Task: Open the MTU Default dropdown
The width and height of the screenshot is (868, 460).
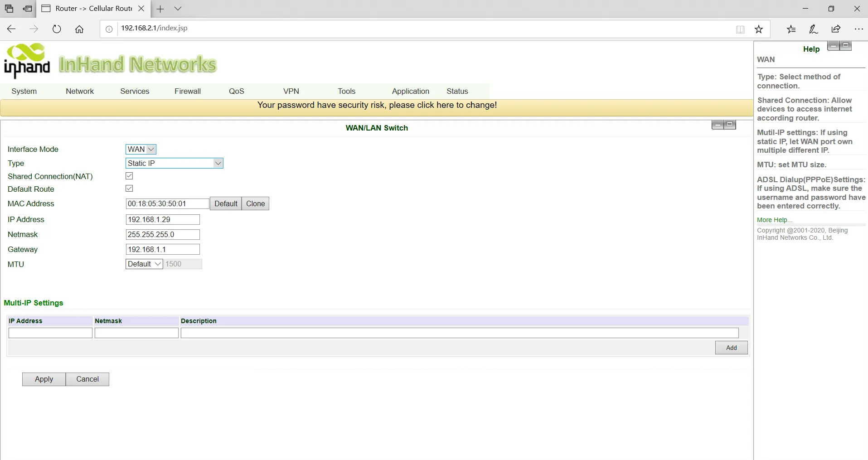Action: (144, 264)
